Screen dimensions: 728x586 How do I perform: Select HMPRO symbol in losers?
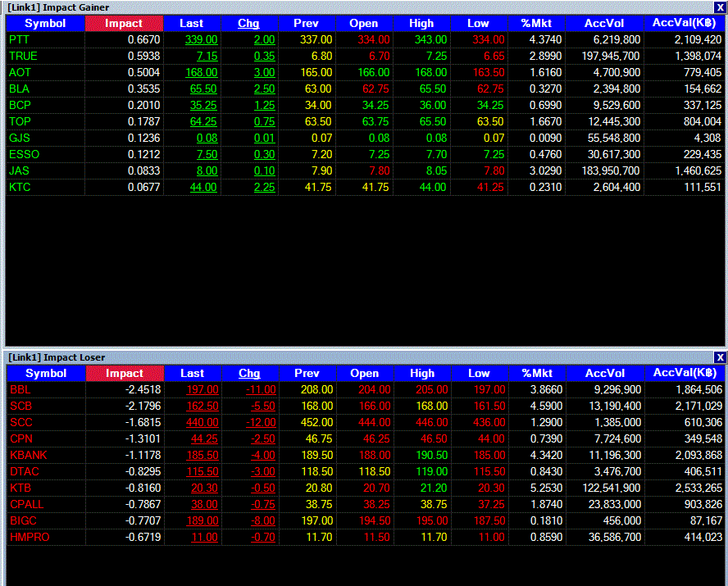30,538
